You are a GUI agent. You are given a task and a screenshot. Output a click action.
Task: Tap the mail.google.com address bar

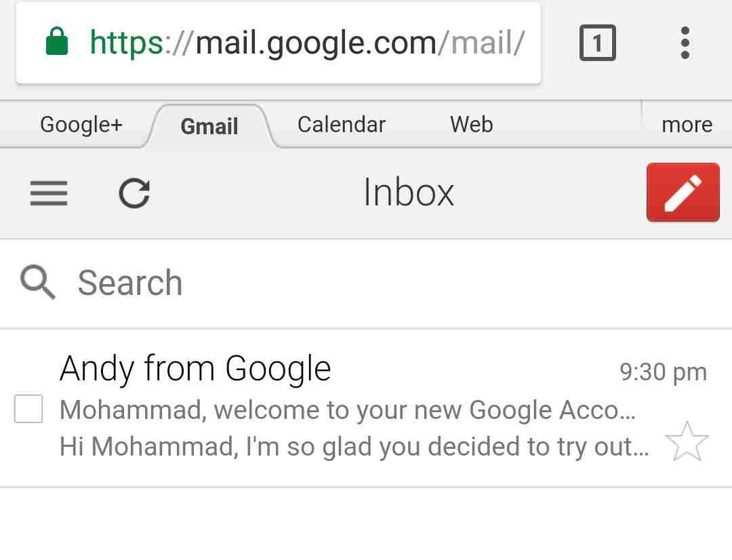pos(306,43)
